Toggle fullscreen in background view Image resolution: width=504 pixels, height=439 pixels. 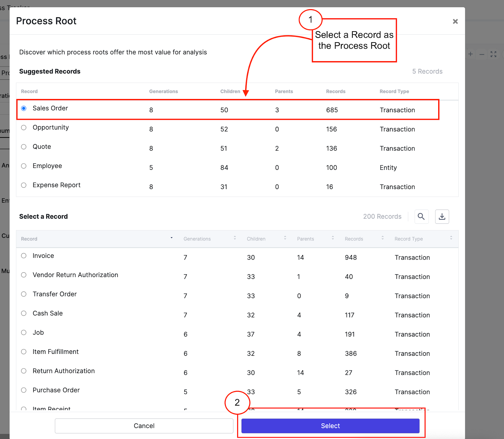pyautogui.click(x=493, y=54)
